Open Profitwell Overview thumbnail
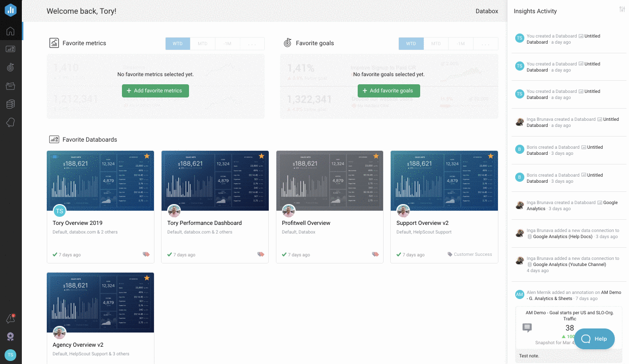This screenshot has height=364, width=629. (330, 181)
